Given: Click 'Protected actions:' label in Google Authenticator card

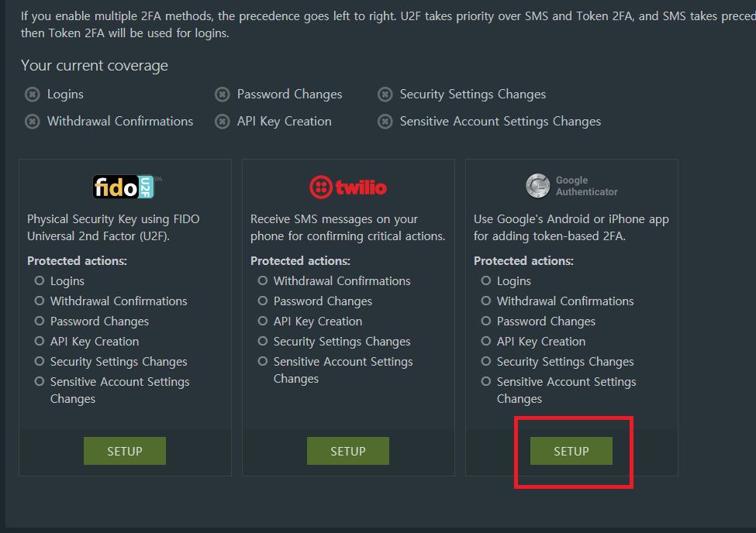Looking at the screenshot, I should [x=523, y=261].
